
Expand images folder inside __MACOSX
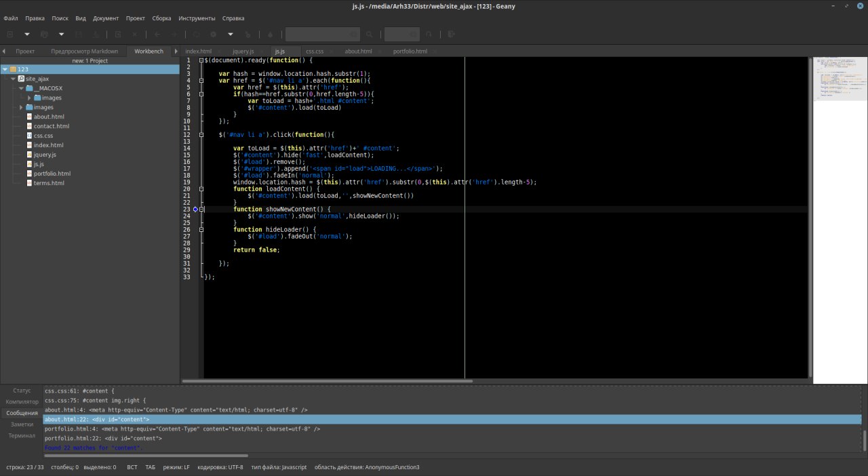coord(29,98)
